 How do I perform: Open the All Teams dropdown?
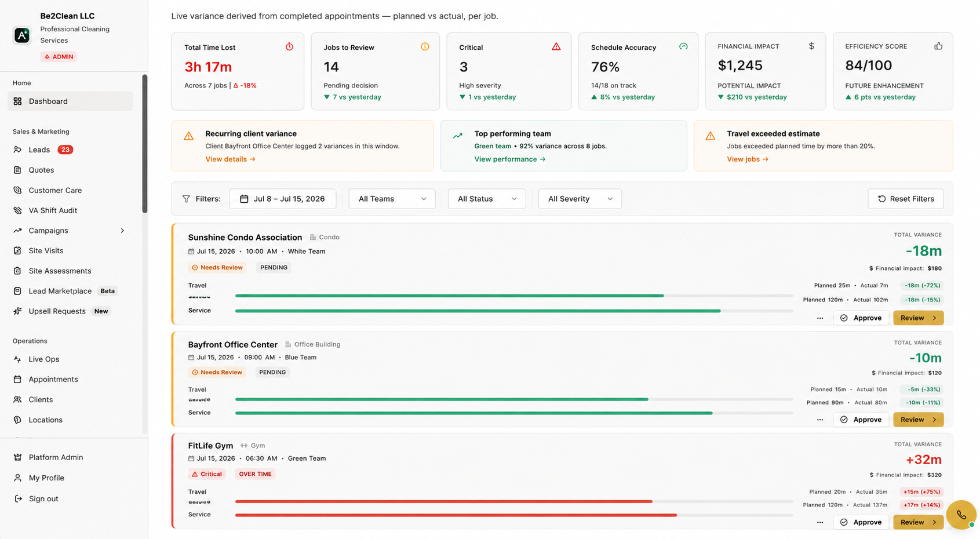pos(392,199)
